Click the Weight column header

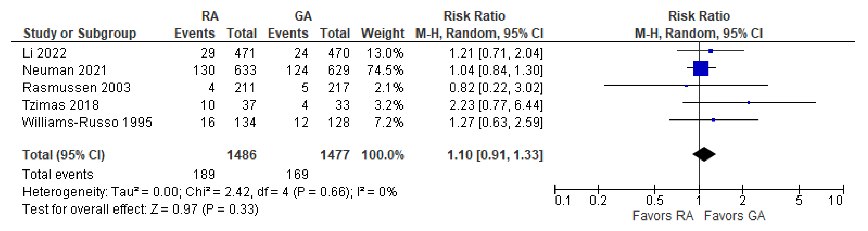[382, 33]
